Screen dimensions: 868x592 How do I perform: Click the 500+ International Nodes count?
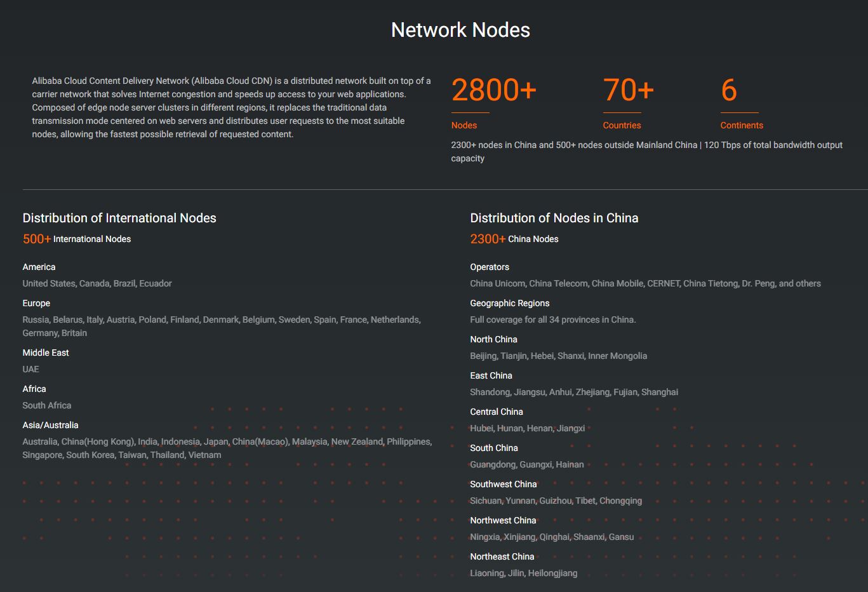(x=77, y=239)
